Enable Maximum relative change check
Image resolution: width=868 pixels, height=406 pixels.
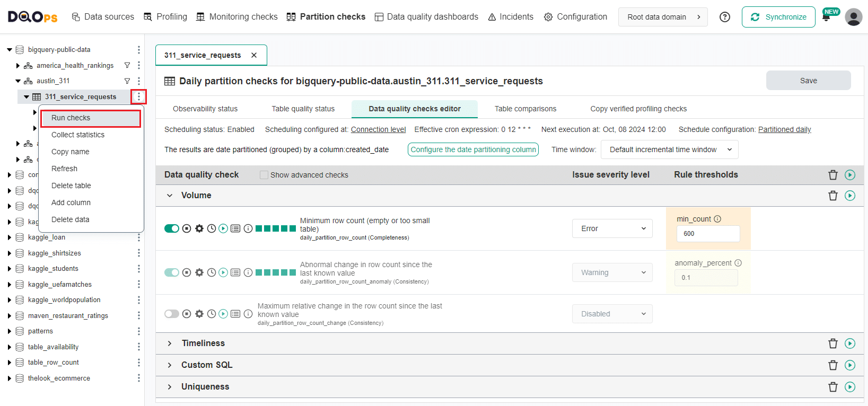[x=172, y=314]
